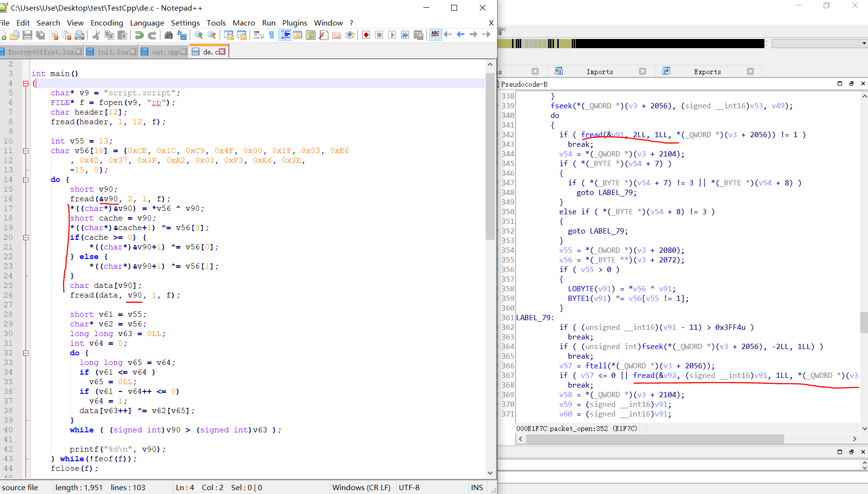Click the Cut scissors icon
Image resolution: width=868 pixels, height=494 pixels.
point(96,35)
